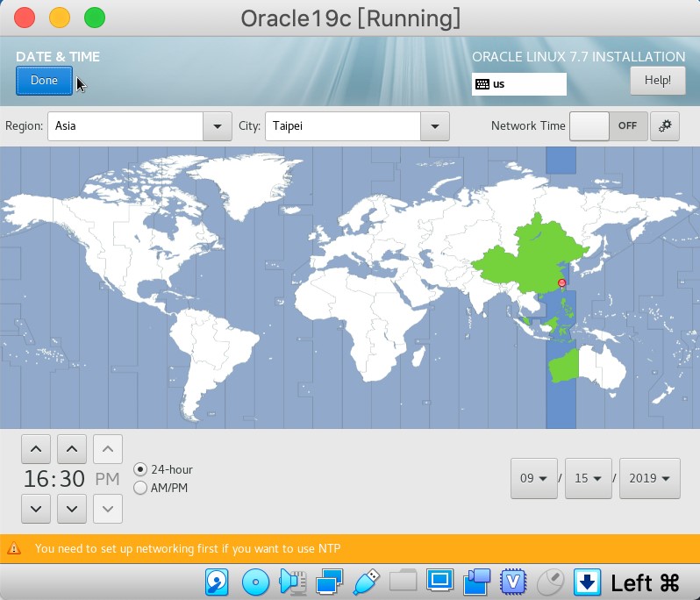Click the us keyboard layout indicator

click(x=519, y=84)
